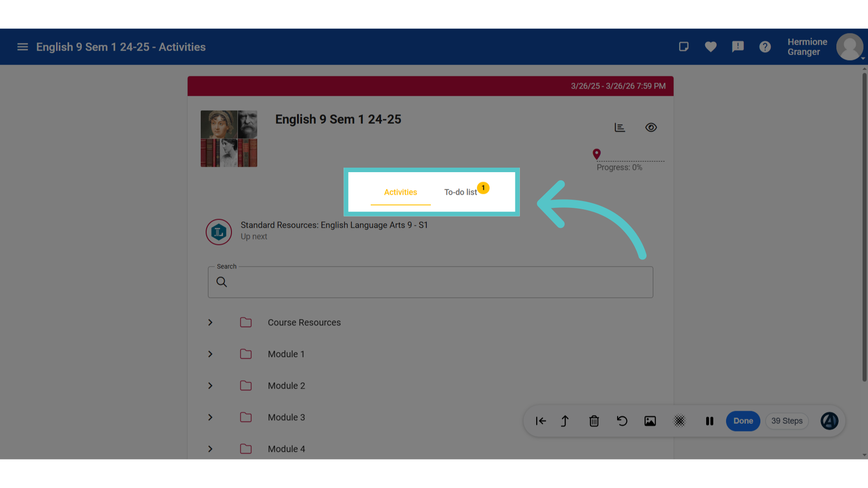Click the Module 4 folder icon
Screen dimensions: 868x488
point(246,449)
